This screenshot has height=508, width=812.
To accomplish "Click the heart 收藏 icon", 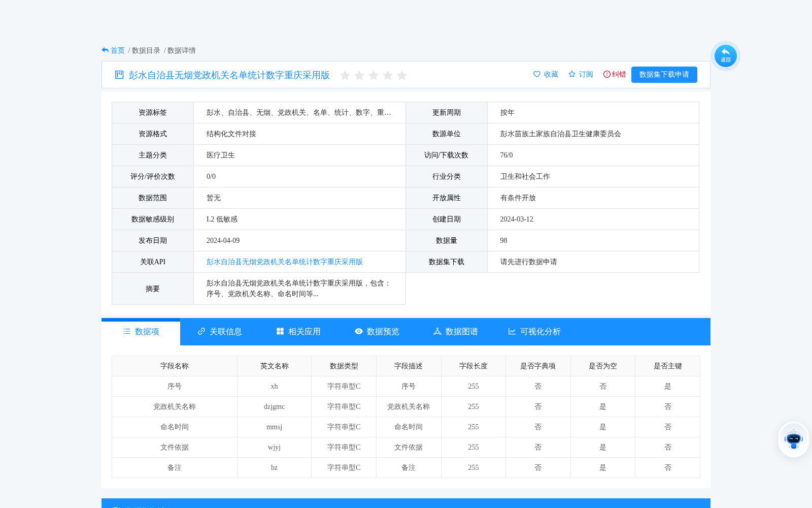I will tap(537, 74).
